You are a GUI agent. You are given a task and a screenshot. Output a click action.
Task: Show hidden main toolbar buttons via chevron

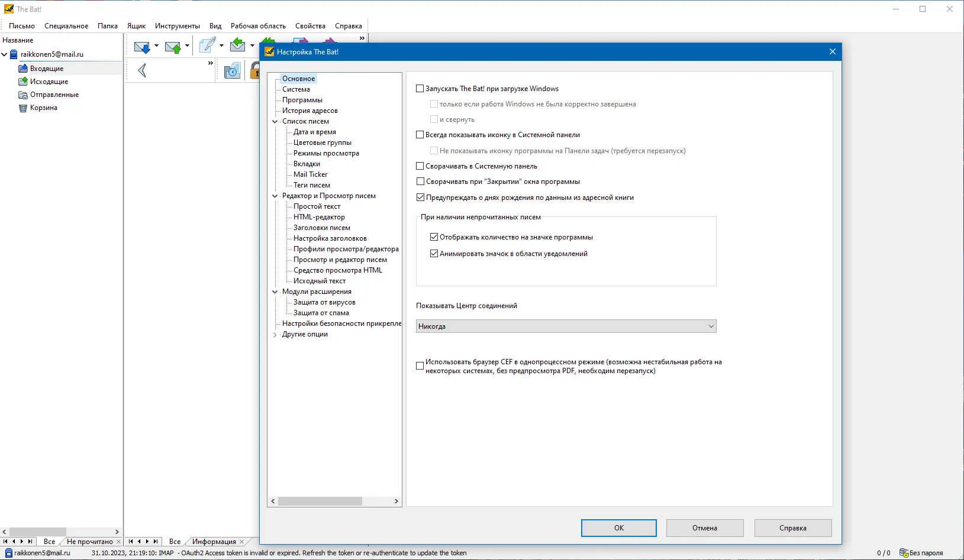click(362, 38)
